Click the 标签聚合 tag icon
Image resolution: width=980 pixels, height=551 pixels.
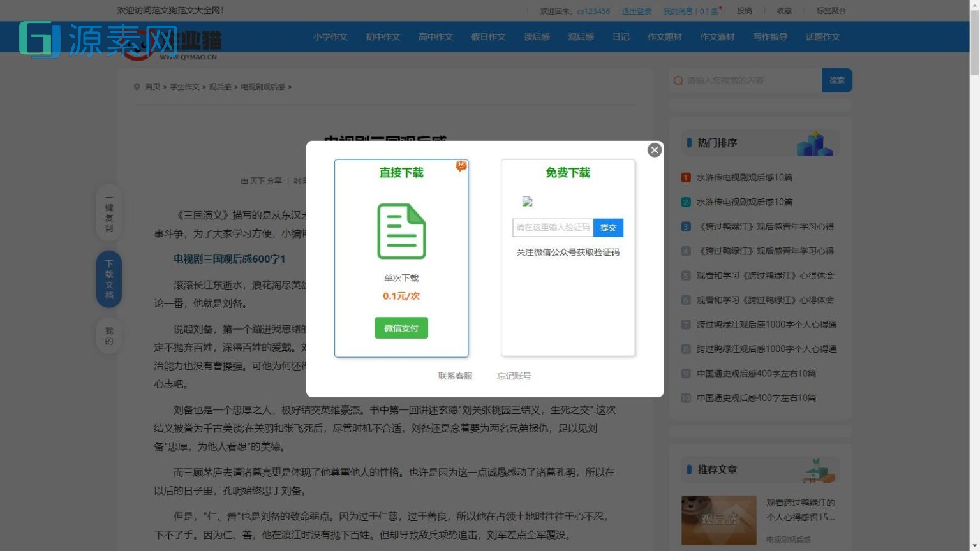coord(829,11)
